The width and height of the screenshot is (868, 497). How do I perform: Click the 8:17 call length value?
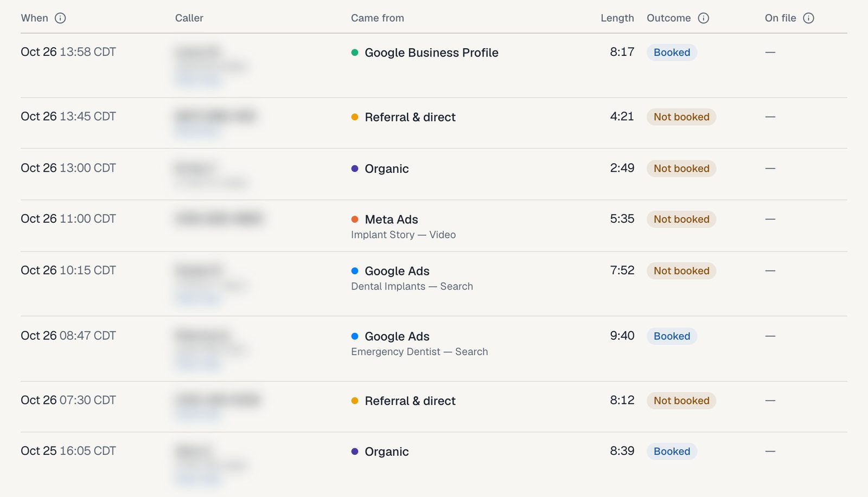point(622,52)
